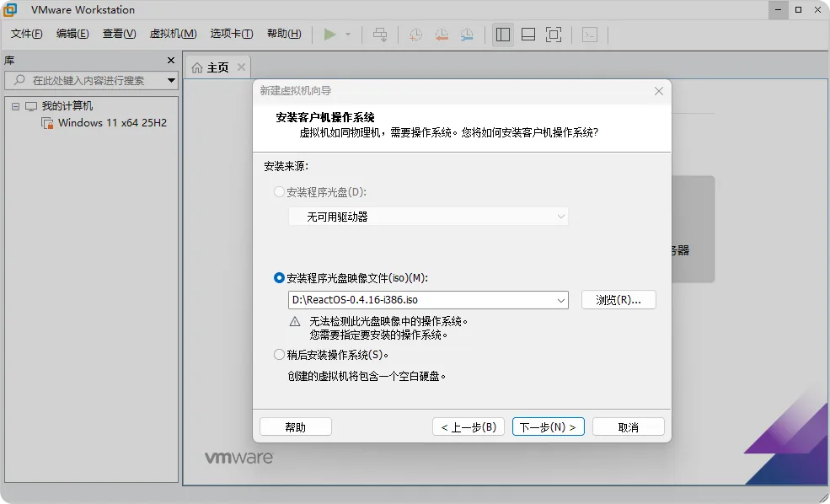Minimize the VMware Workstation window
The width and height of the screenshot is (830, 504).
[x=779, y=9]
